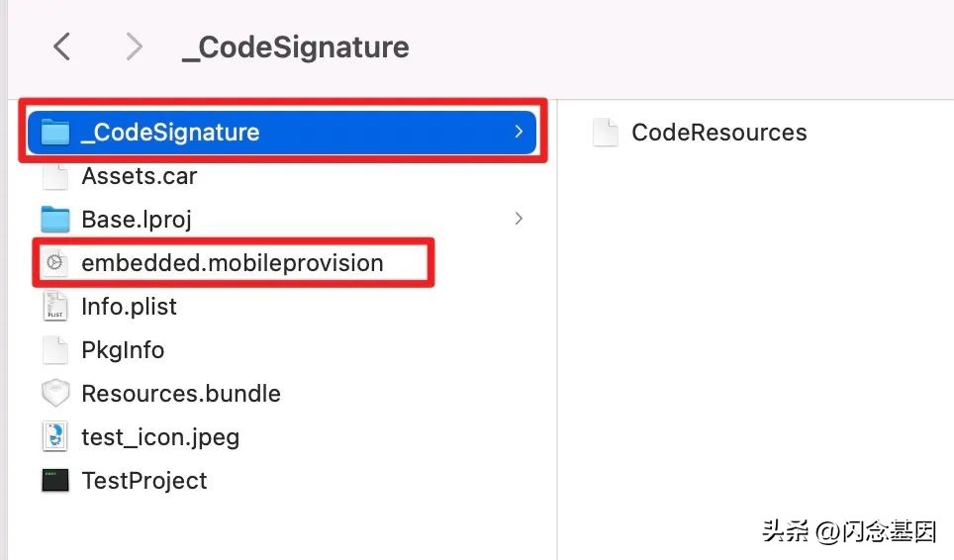Image resolution: width=954 pixels, height=560 pixels.
Task: Click the CodeResources file icon
Action: (x=605, y=133)
